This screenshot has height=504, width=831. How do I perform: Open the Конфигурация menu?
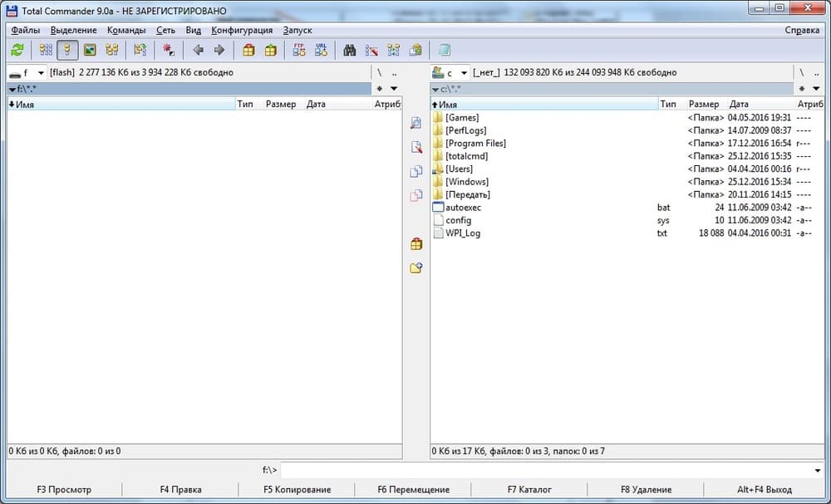pyautogui.click(x=242, y=30)
